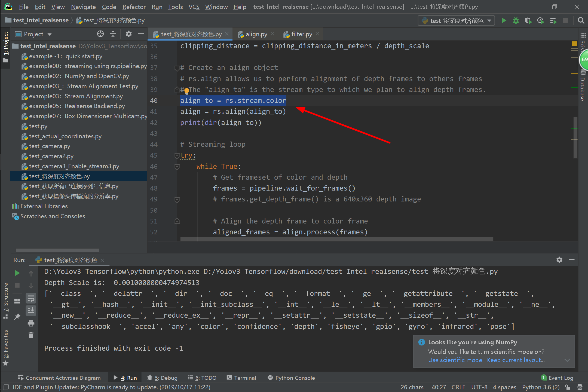
Task: Click the print icon in Run panel
Action: tap(31, 323)
